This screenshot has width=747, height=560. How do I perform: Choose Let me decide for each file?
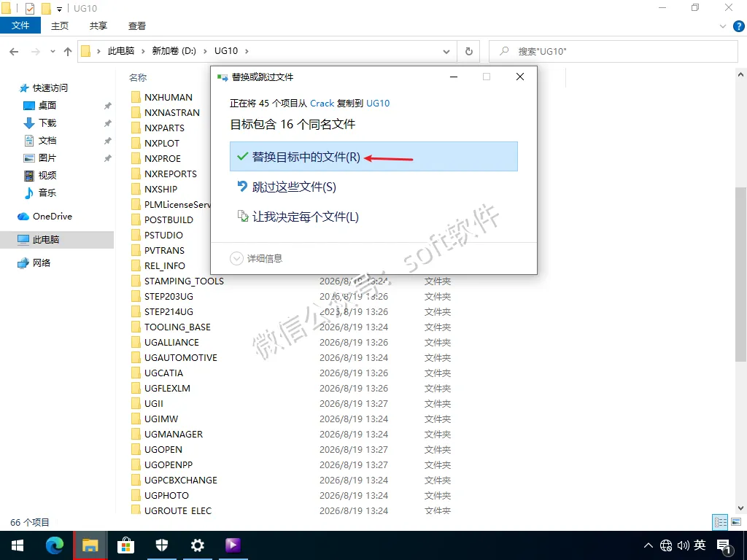[298, 217]
